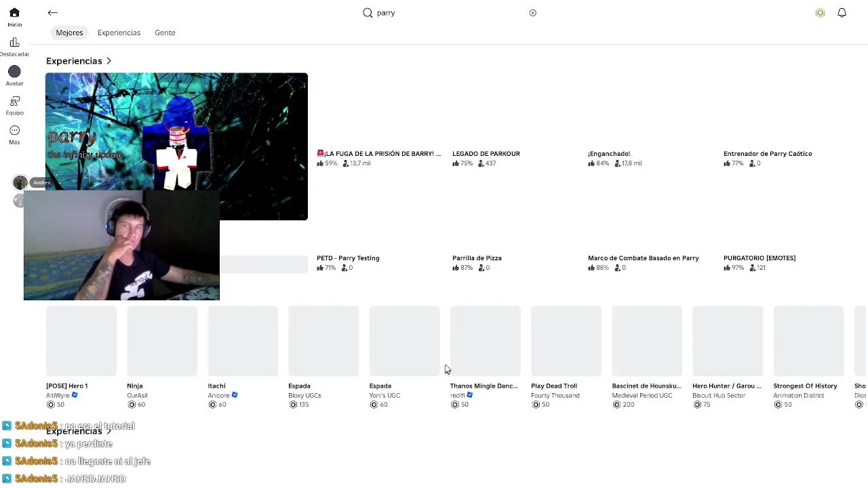Open Bascinet de Hounskull item

[647, 341]
